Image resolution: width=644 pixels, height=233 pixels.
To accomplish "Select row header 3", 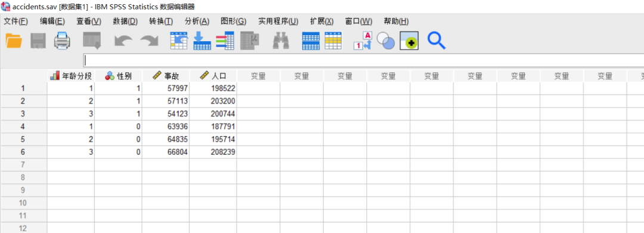I will 23,114.
